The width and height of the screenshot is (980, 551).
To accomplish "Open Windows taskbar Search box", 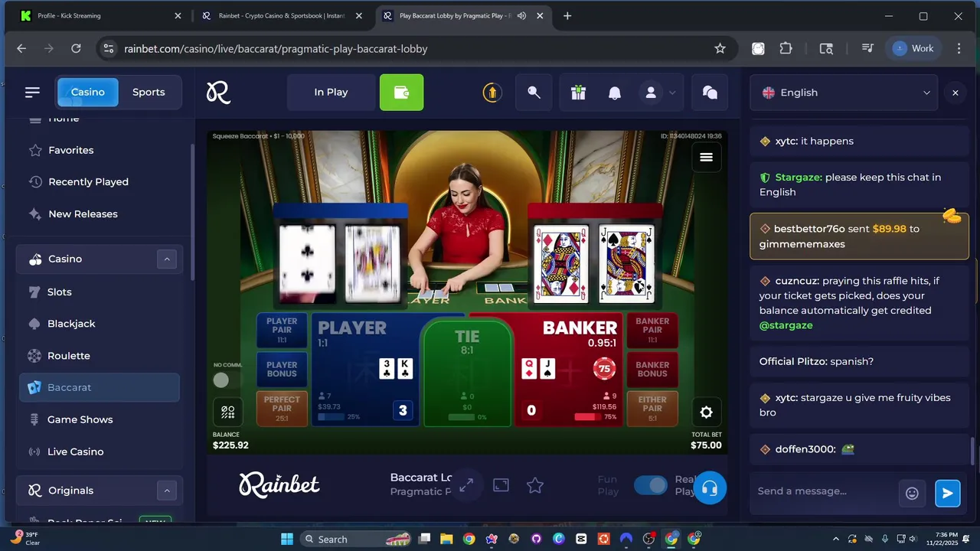I will 358,539.
